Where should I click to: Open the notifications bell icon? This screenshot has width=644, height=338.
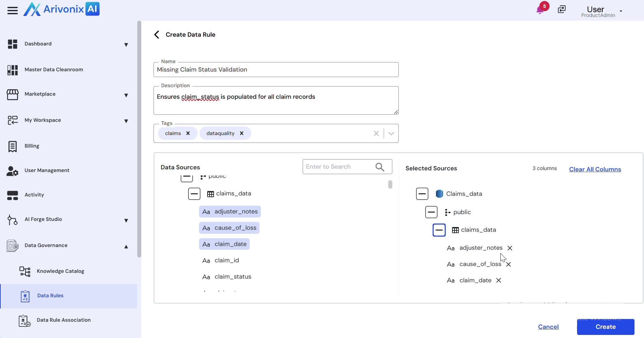tap(540, 10)
